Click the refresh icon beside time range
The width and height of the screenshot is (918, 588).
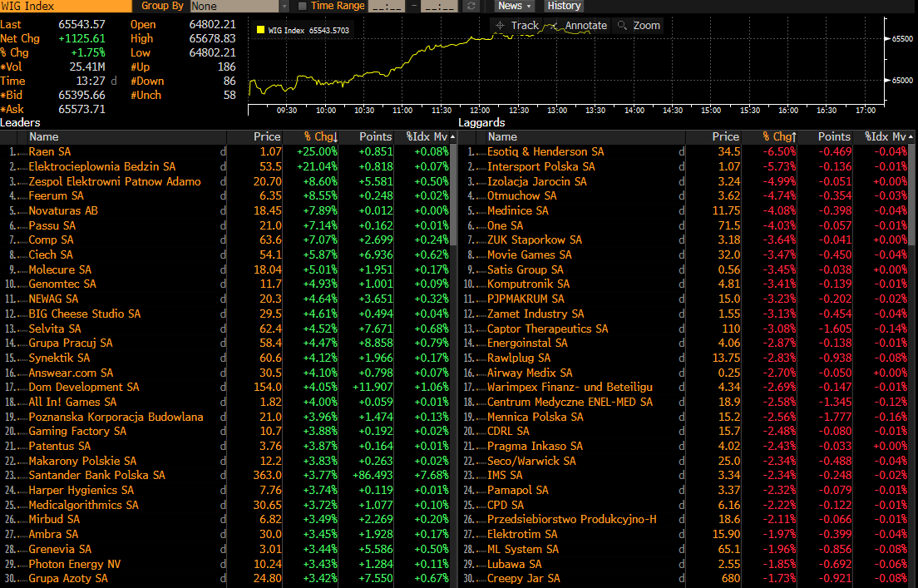pyautogui.click(x=471, y=6)
